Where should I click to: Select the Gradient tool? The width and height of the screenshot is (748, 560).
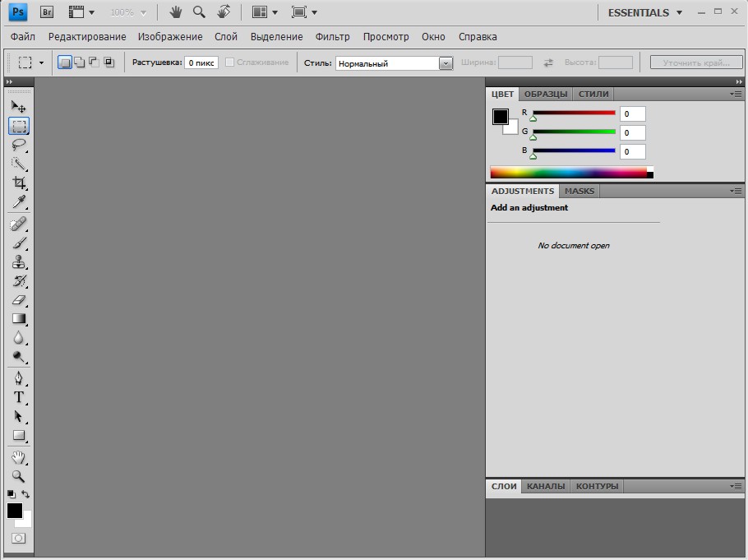(19, 319)
